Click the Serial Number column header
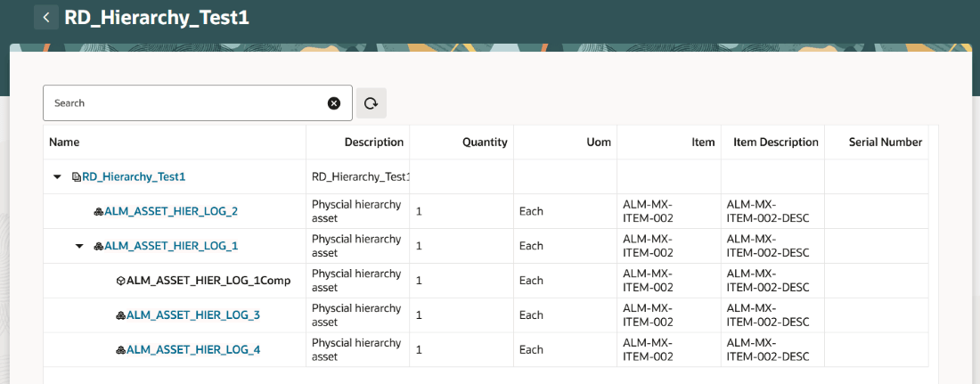The width and height of the screenshot is (980, 384). pyautogui.click(x=885, y=143)
